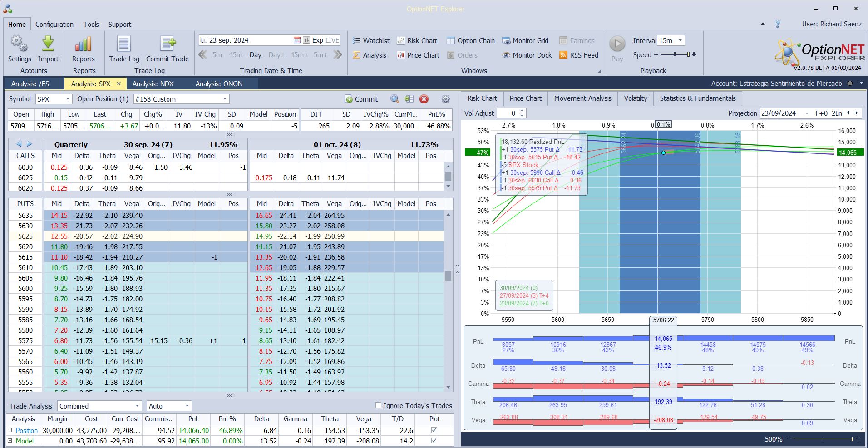The height and width of the screenshot is (448, 868).
Task: Open the position settings gear icon
Action: (x=446, y=99)
